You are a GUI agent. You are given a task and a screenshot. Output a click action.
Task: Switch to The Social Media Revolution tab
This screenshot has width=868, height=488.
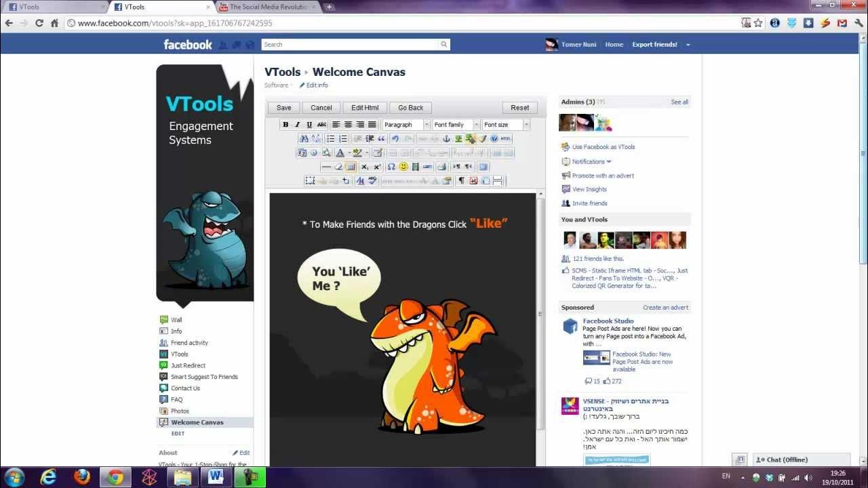point(268,7)
